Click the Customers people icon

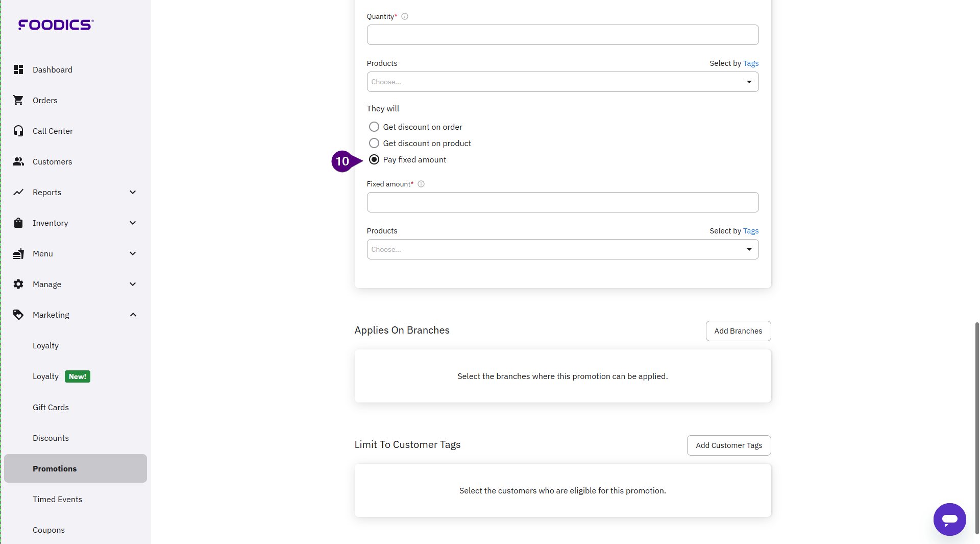[18, 161]
